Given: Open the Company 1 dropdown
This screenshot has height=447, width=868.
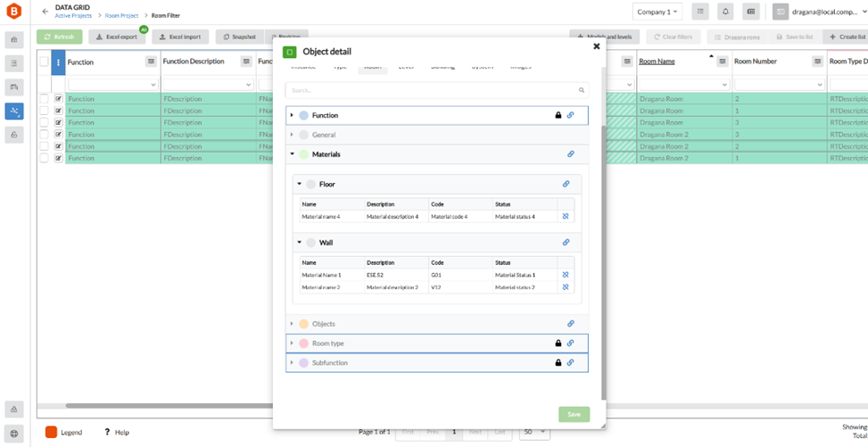Looking at the screenshot, I should click(657, 12).
